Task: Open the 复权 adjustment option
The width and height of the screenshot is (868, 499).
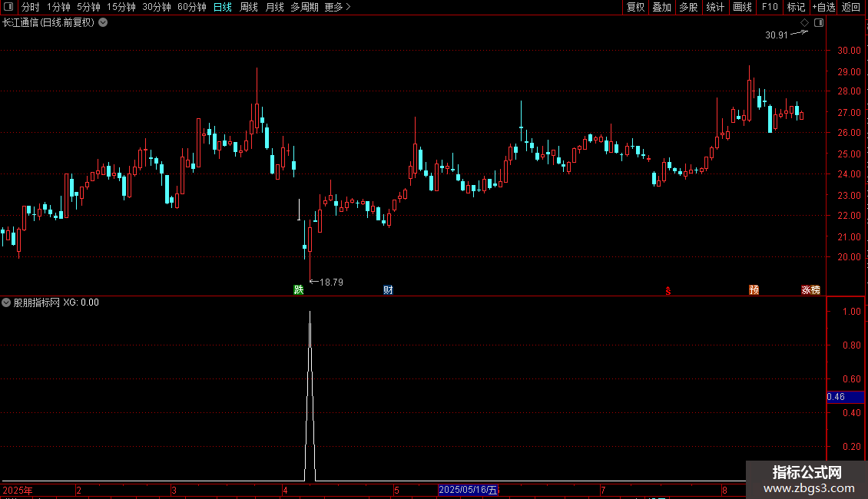Action: click(x=635, y=7)
